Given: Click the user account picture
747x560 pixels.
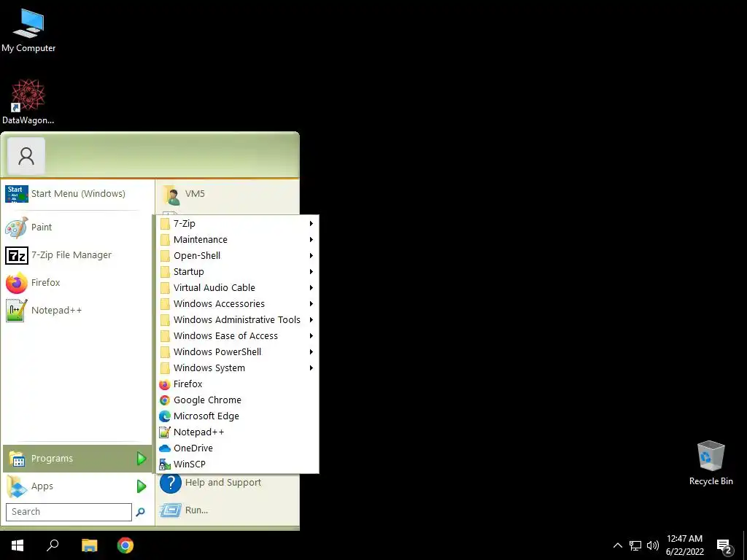Looking at the screenshot, I should pyautogui.click(x=26, y=156).
